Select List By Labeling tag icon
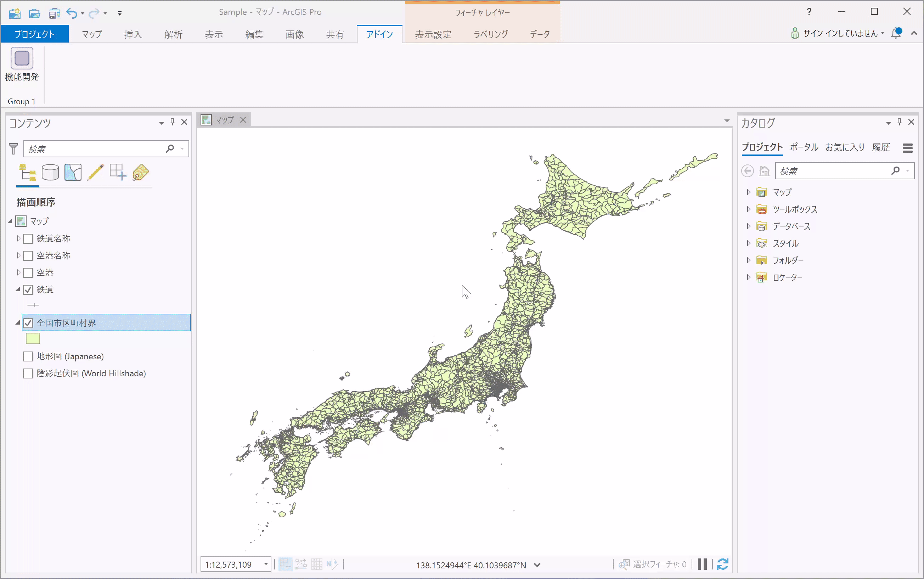This screenshot has width=924, height=579. click(x=140, y=172)
